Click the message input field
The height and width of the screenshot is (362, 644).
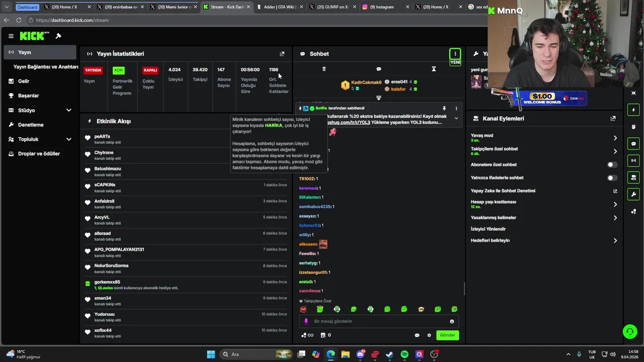click(379, 321)
